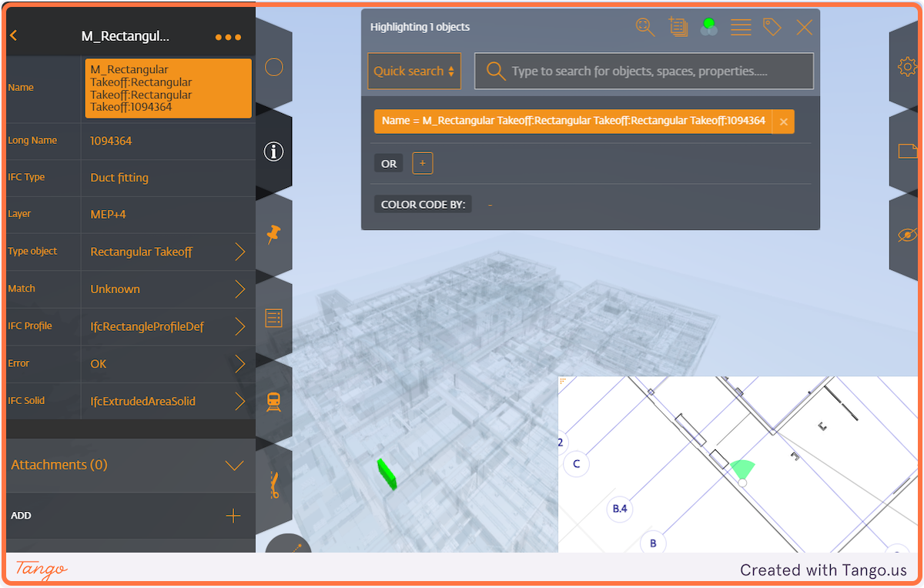The height and width of the screenshot is (588, 924).
Task: Collapse the Attachments section chevron
Action: pos(234,466)
